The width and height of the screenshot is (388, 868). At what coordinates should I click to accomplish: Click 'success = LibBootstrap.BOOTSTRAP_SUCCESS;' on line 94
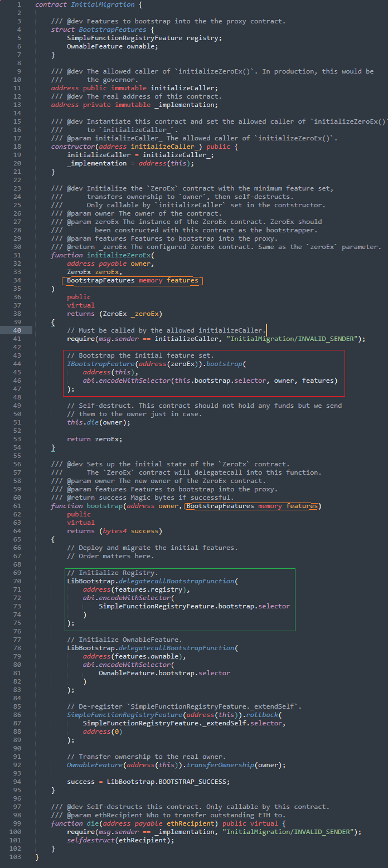pos(148,782)
